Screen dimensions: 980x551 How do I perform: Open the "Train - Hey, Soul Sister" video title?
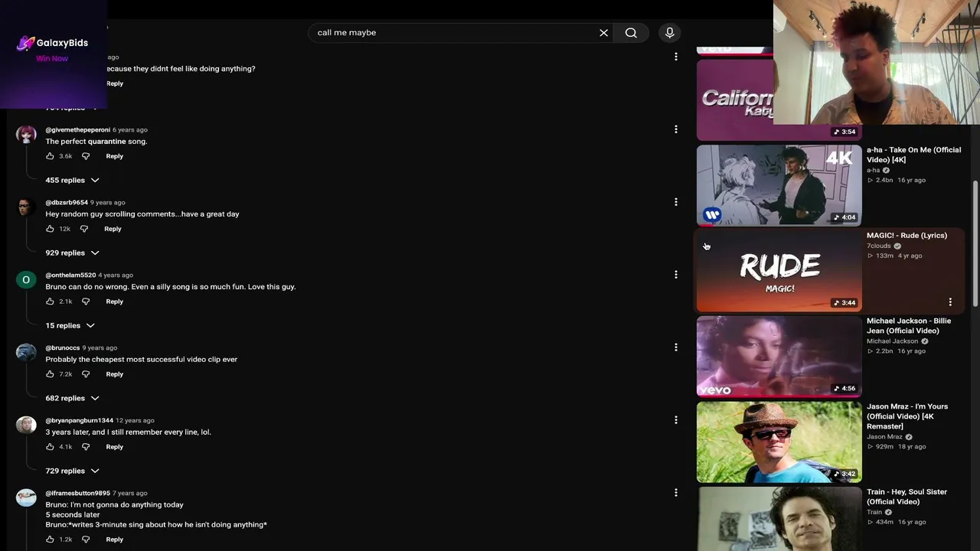coord(906,497)
